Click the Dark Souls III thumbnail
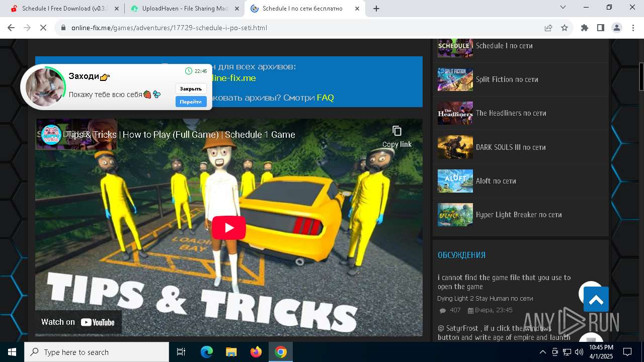Viewport: 644px width, 362px height. [455, 147]
